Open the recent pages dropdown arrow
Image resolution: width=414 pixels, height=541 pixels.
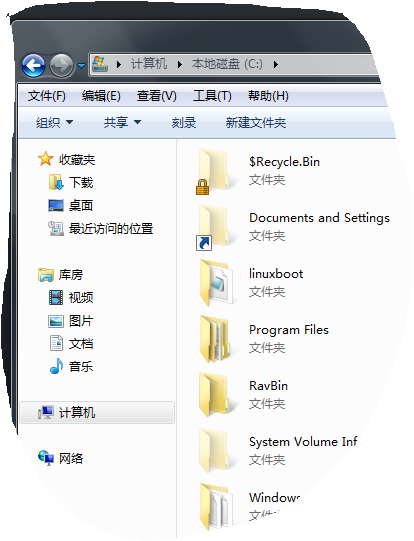pyautogui.click(x=81, y=65)
